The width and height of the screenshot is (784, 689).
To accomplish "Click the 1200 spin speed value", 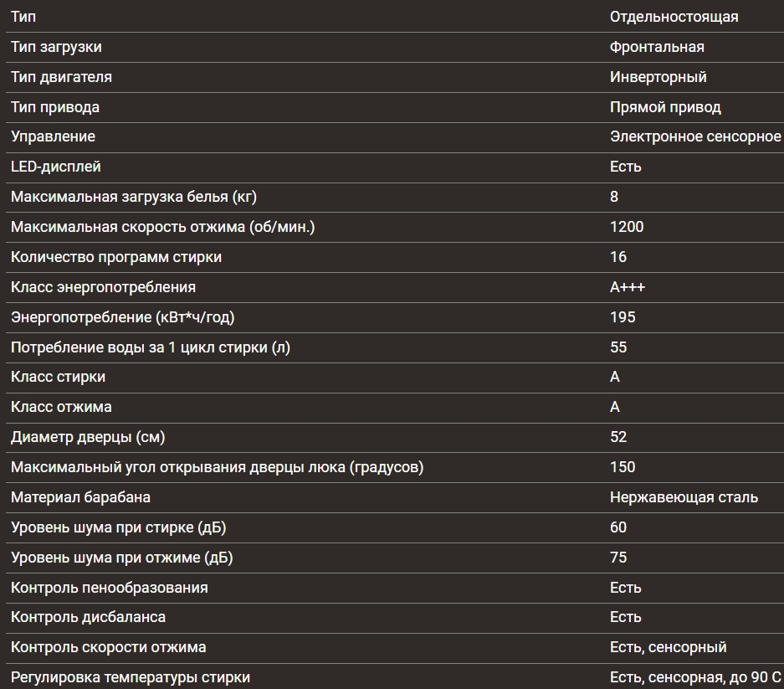I will [x=627, y=227].
